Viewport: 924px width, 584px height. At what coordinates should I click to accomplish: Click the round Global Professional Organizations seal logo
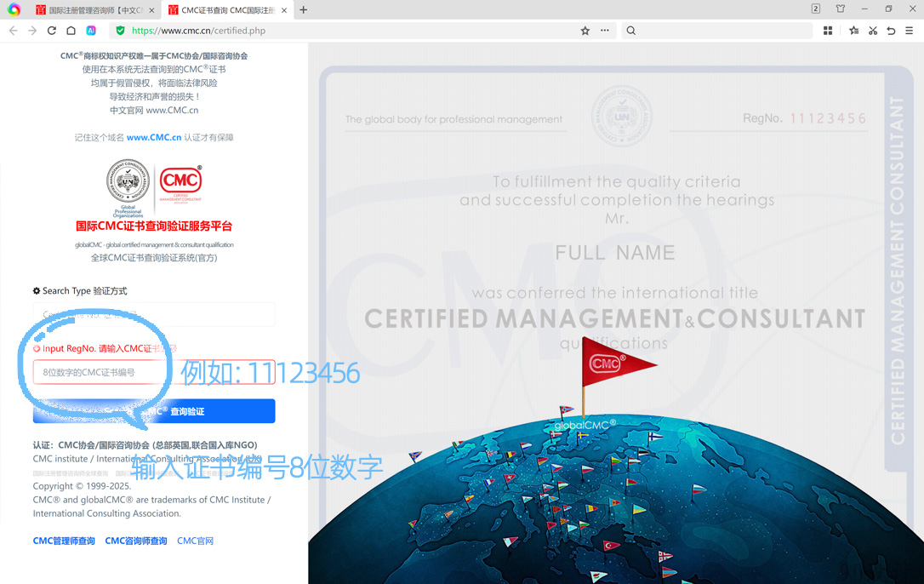[128, 181]
